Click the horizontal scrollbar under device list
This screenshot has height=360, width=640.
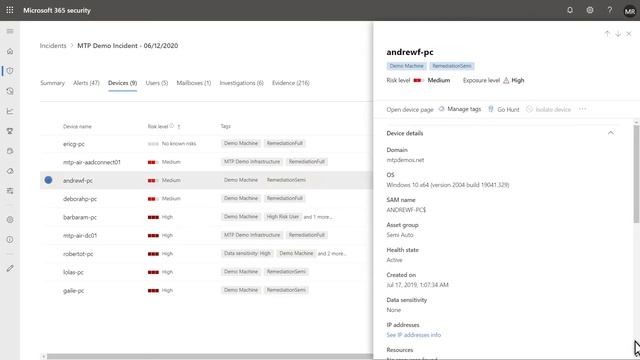[x=210, y=356]
